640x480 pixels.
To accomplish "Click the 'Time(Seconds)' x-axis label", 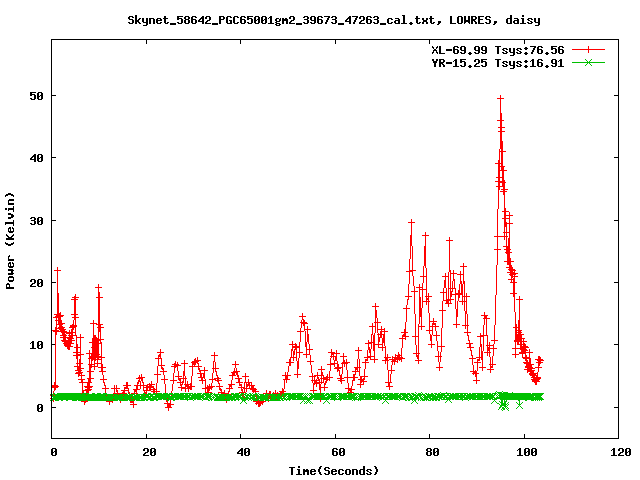I will [334, 471].
